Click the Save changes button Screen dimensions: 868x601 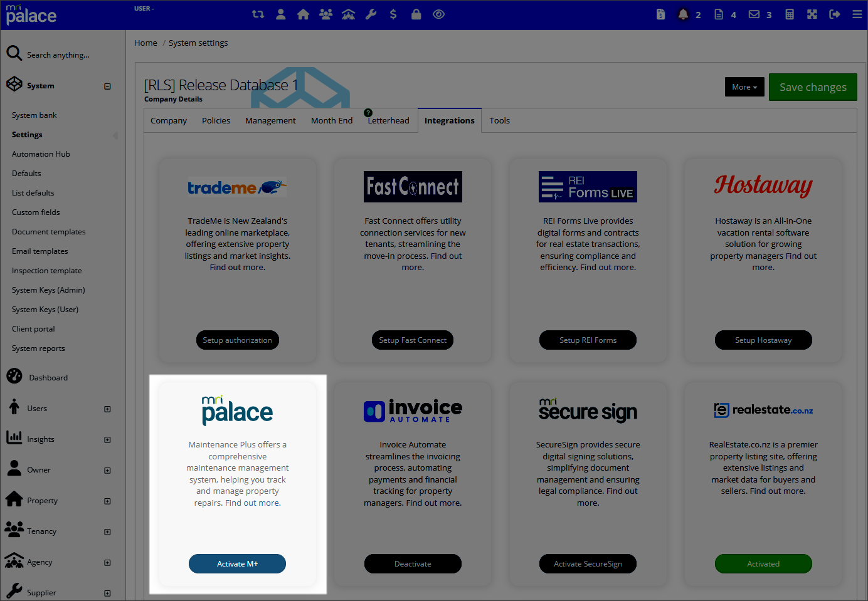(813, 87)
